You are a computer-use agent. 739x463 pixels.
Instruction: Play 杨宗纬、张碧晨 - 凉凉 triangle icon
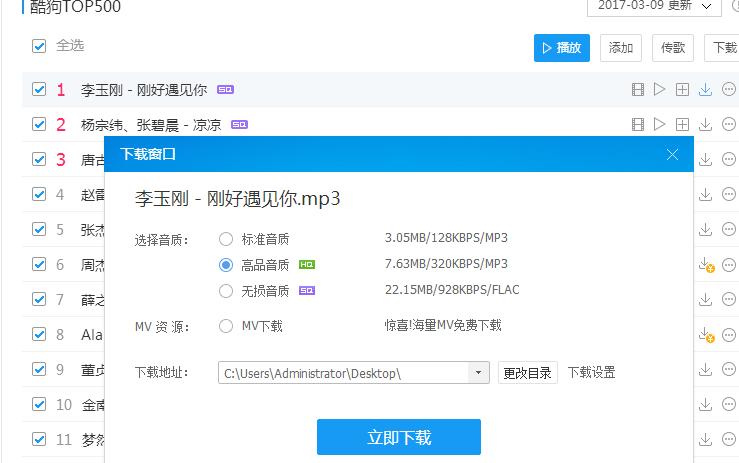pyautogui.click(x=659, y=124)
